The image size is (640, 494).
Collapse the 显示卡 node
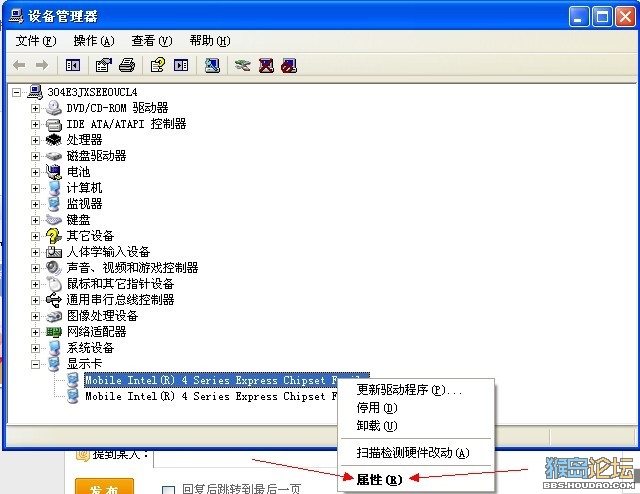36,364
